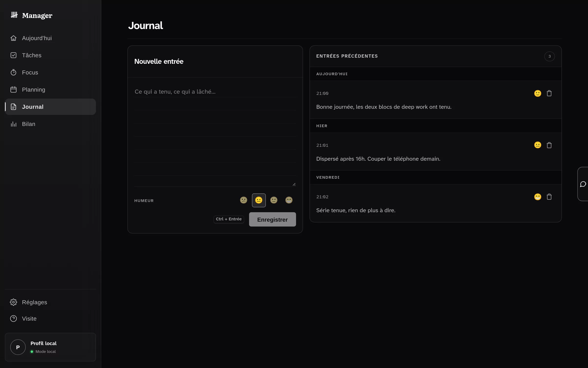This screenshot has height=368, width=588.
Task: Open the Tâches checkbox icon
Action: pyautogui.click(x=13, y=55)
